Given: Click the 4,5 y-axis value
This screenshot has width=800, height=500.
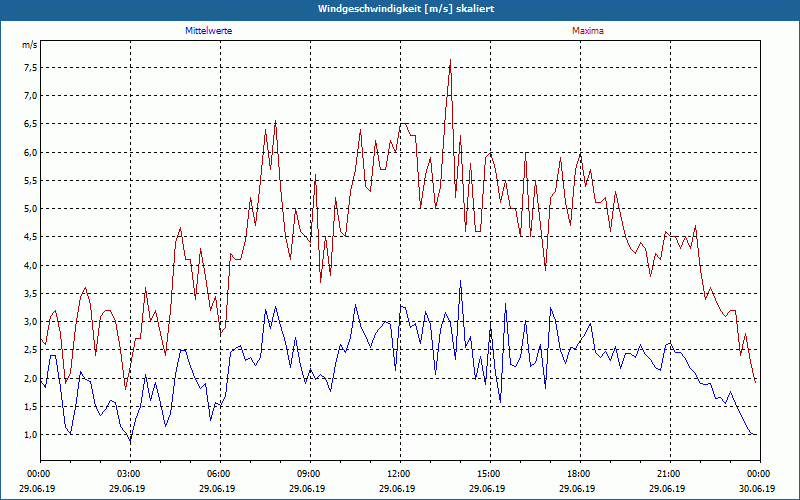Looking at the screenshot, I should click(30, 237).
